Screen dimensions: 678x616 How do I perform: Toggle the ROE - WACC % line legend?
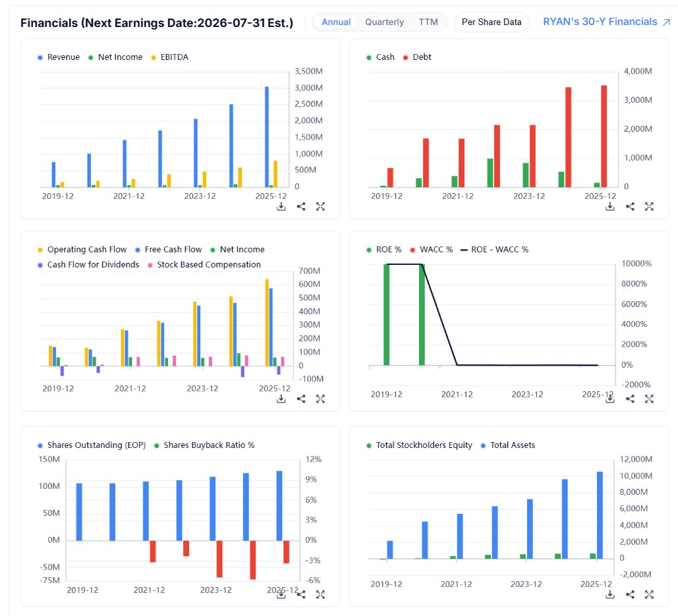click(495, 250)
